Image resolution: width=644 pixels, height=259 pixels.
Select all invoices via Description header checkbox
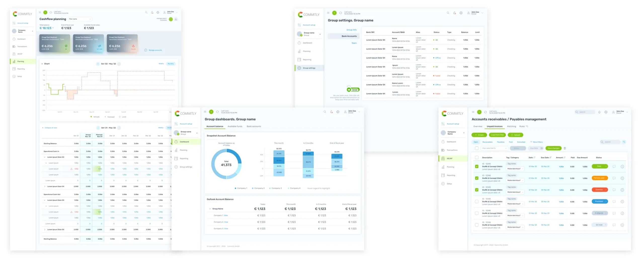(476, 158)
